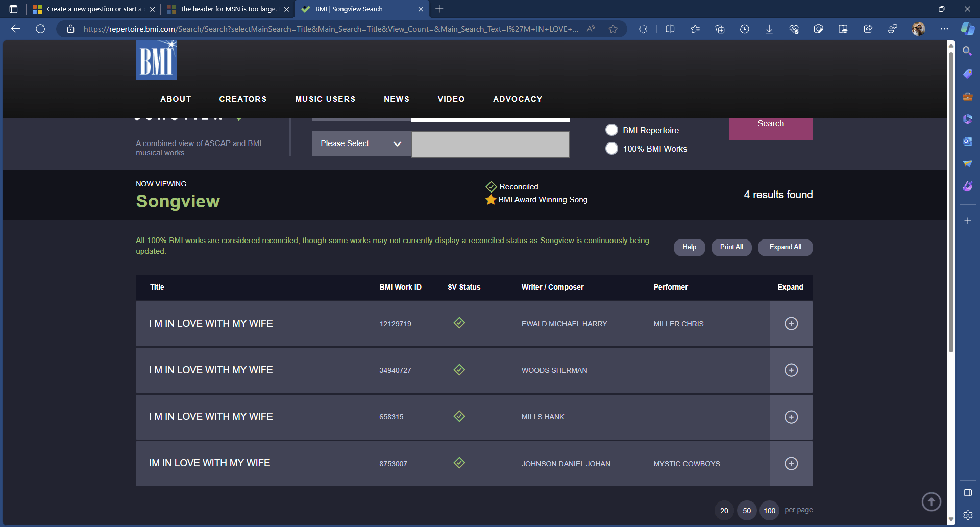
Task: Close the 'Create a new question' tab
Action: click(152, 9)
